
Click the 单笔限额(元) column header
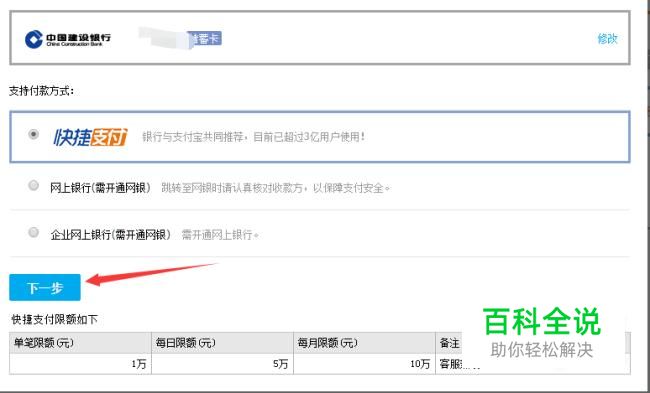point(80,343)
